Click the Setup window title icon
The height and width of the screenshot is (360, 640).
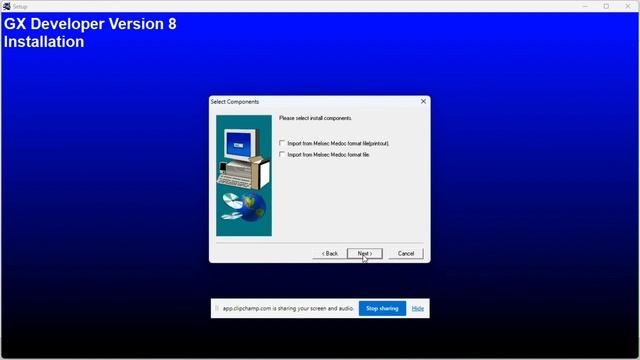7,6
